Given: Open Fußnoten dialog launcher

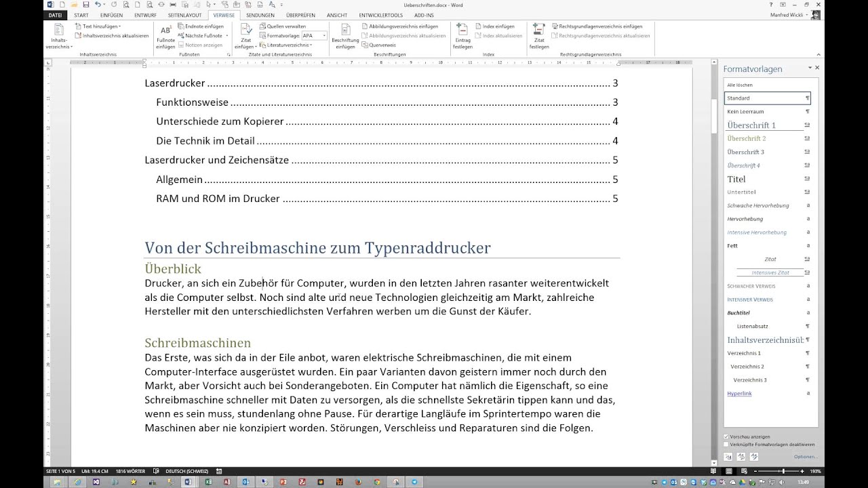Looking at the screenshot, I should [x=229, y=54].
